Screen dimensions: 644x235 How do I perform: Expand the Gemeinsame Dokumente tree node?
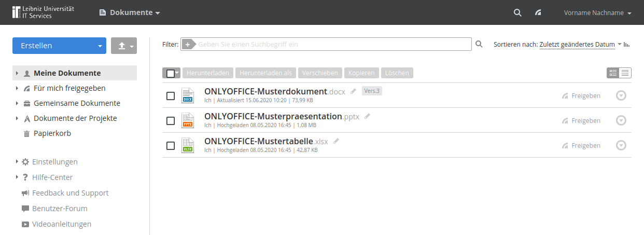17,103
